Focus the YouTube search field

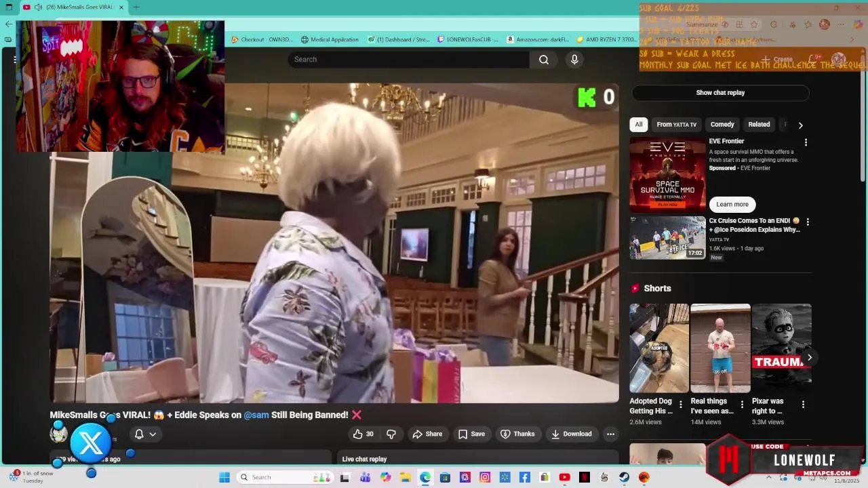(408, 60)
